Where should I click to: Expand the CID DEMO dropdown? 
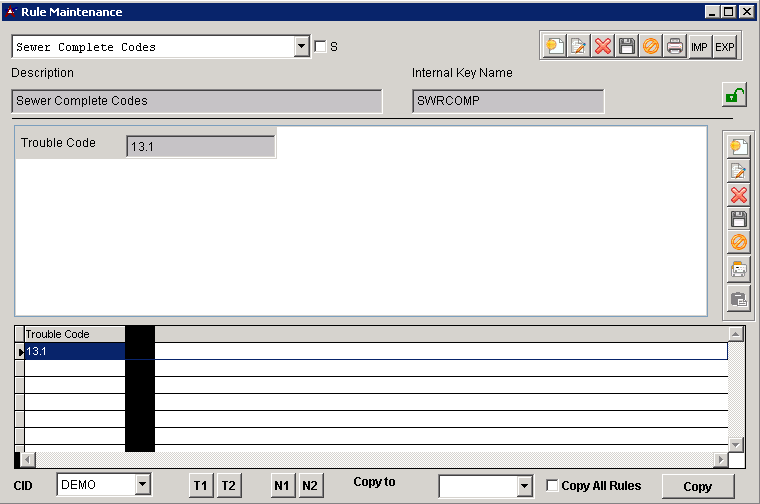point(142,485)
